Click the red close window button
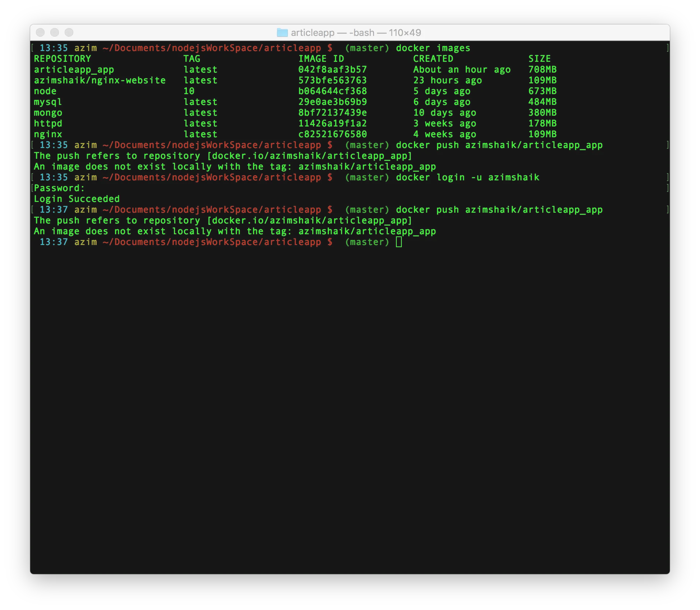 (40, 33)
